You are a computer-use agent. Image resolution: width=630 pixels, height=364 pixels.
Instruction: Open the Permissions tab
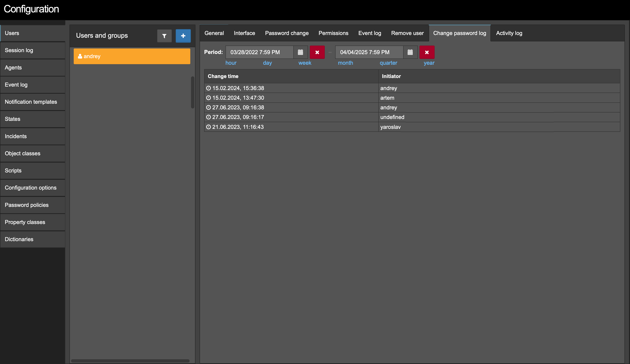coord(333,33)
